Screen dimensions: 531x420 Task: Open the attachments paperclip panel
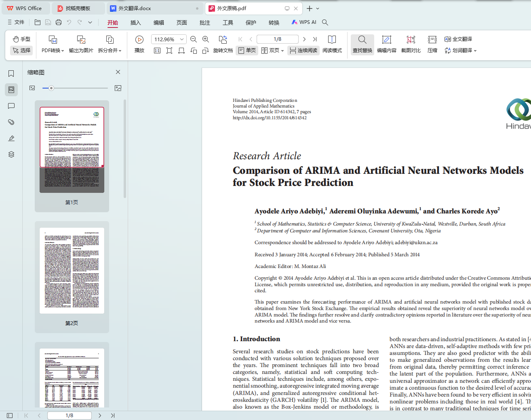11,122
